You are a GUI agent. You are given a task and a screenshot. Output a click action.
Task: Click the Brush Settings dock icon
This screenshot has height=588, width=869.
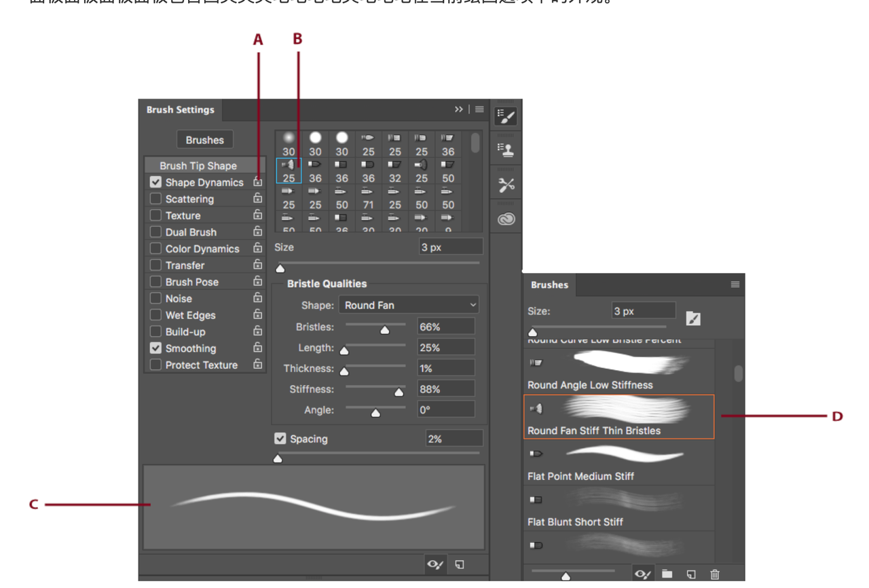[506, 116]
